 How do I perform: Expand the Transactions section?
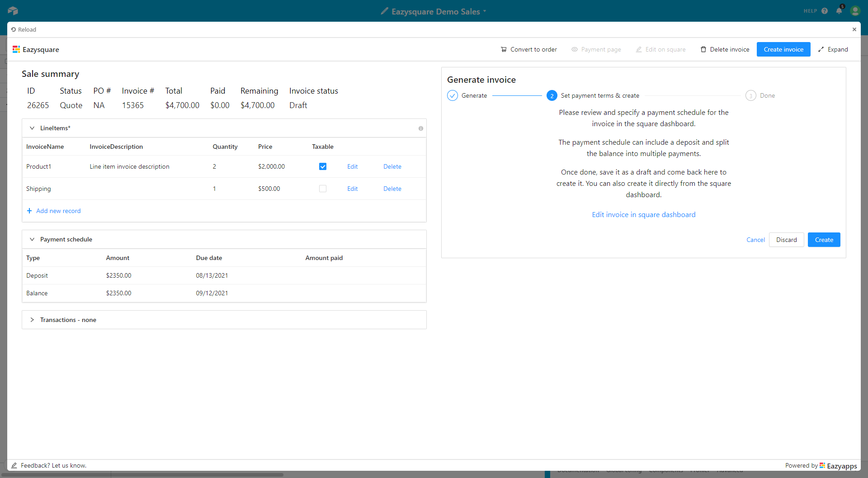(x=32, y=320)
